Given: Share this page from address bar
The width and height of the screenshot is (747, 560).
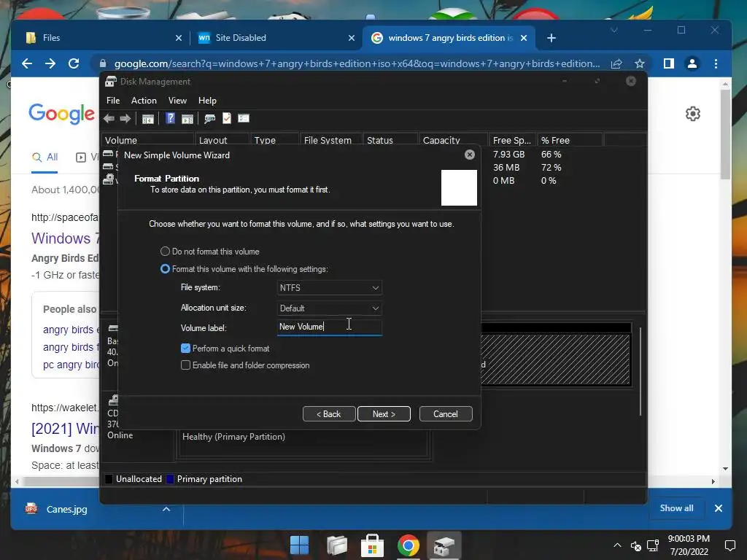Looking at the screenshot, I should point(616,63).
